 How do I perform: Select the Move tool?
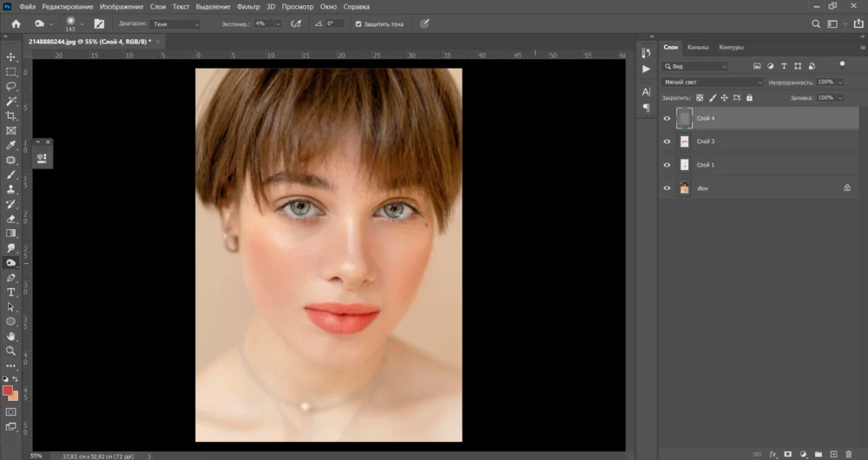(11, 56)
